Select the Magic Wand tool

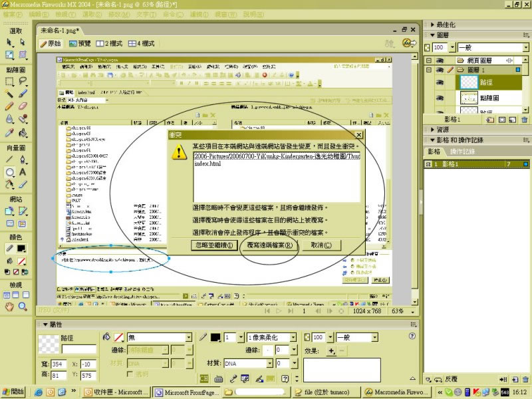click(x=9, y=94)
